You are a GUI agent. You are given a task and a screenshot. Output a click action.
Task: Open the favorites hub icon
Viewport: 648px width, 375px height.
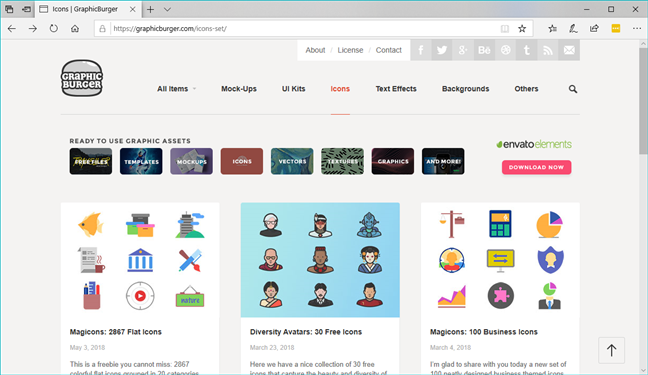tap(553, 29)
